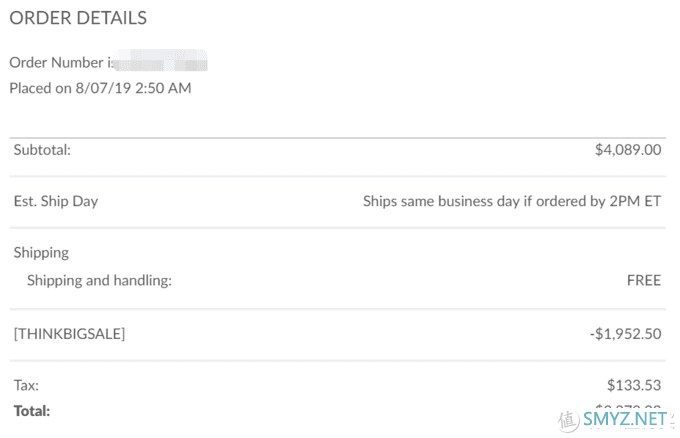Click the 2:50 AM order time
The image size is (680, 438).
click(163, 88)
